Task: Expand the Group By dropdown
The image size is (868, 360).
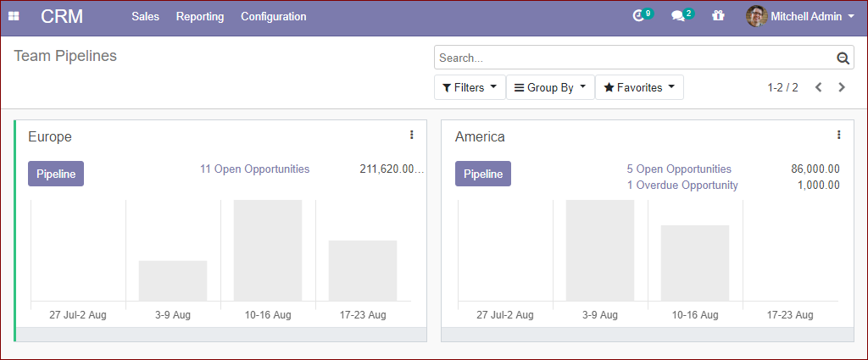Action: coord(550,87)
